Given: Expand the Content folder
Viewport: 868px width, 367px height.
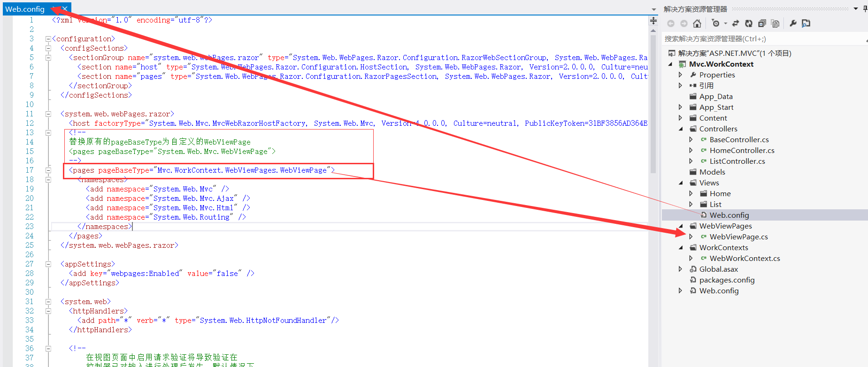Looking at the screenshot, I should (x=680, y=118).
